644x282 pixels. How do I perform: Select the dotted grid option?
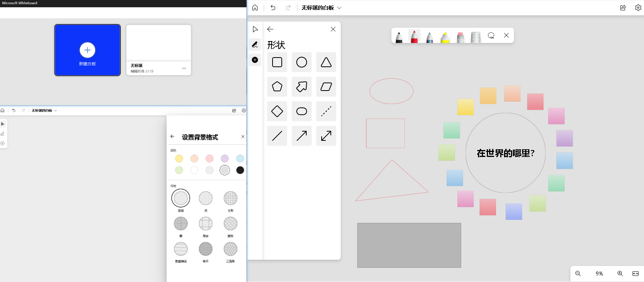click(205, 198)
